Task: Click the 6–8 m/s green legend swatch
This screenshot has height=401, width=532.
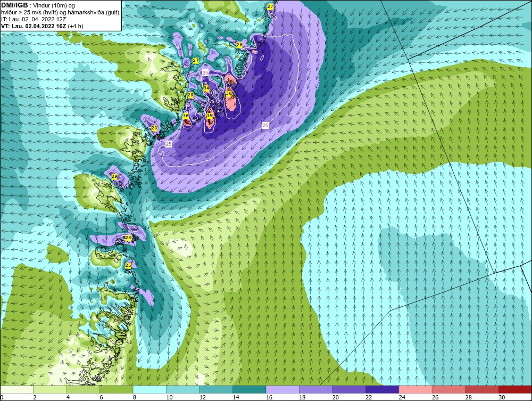Action: (x=117, y=389)
